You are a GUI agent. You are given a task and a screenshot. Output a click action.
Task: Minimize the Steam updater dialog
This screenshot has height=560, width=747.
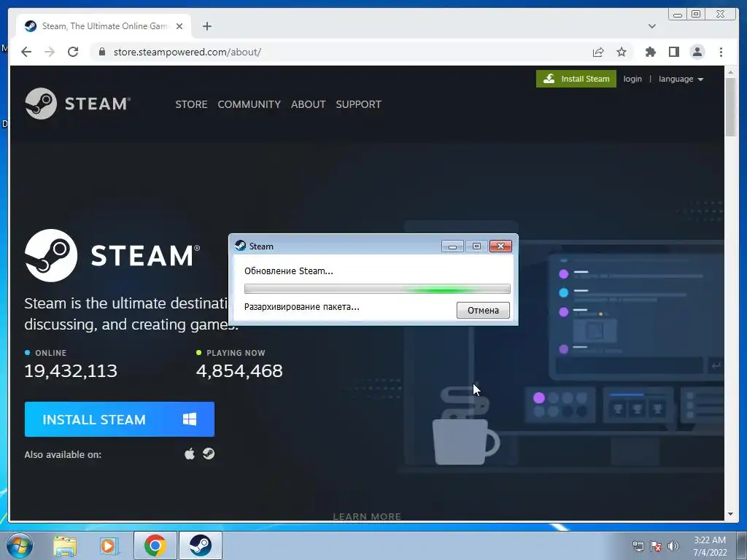click(x=452, y=246)
